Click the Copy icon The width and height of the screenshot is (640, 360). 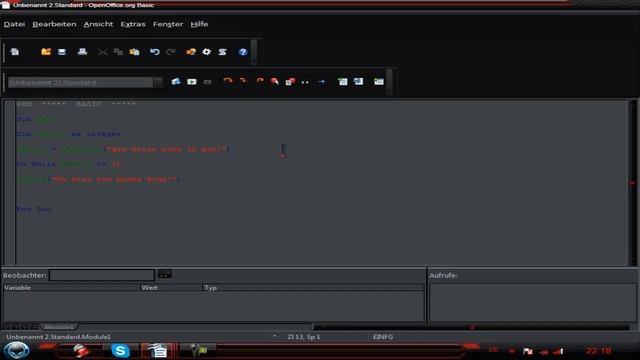(118, 52)
